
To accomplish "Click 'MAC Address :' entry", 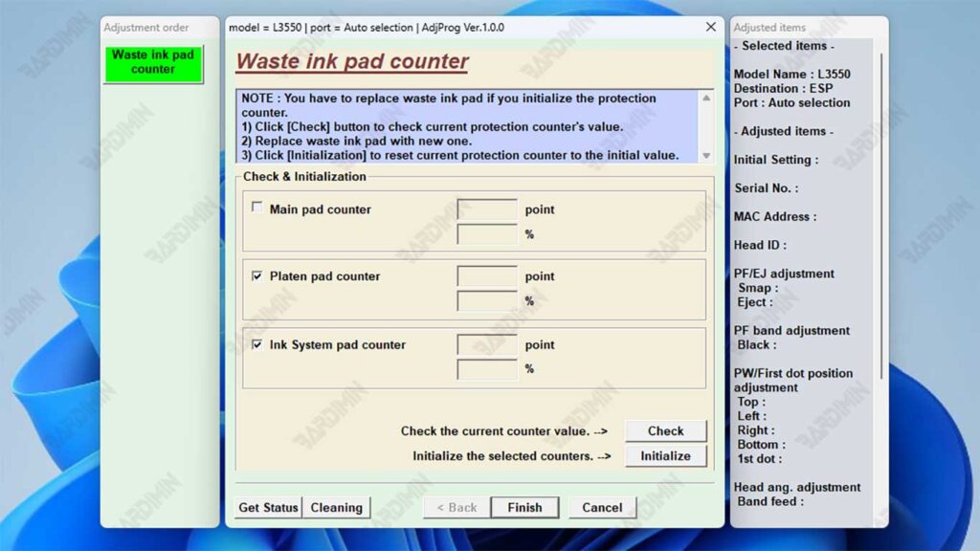I will pyautogui.click(x=775, y=217).
